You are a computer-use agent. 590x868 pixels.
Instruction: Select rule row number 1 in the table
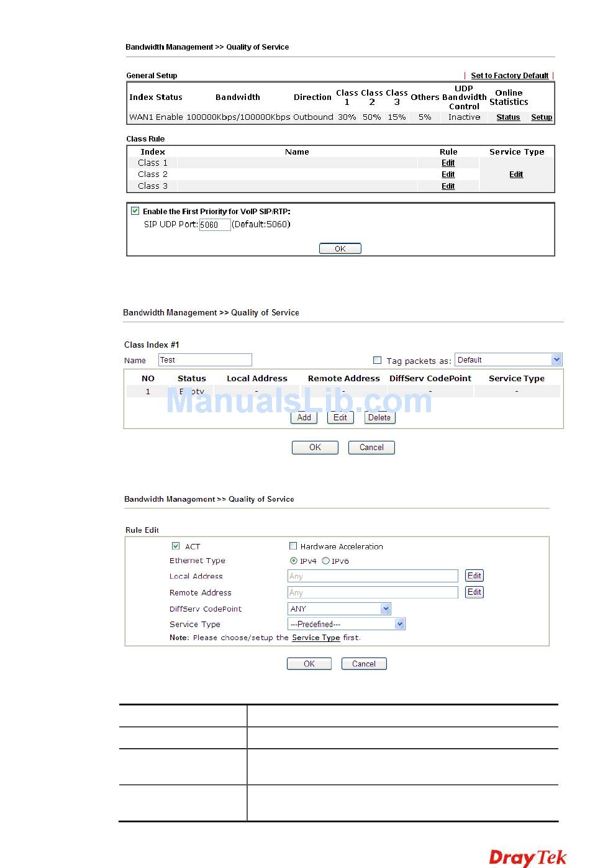[343, 392]
